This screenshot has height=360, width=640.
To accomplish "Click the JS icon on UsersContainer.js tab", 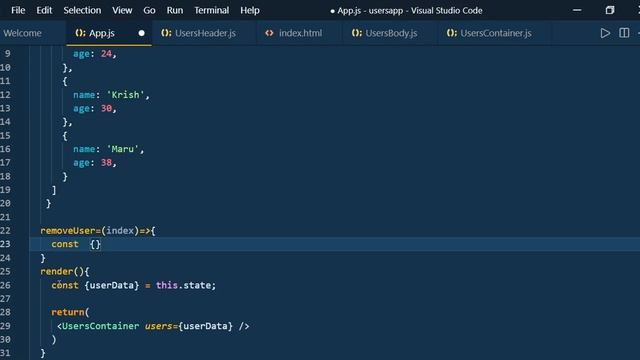I will 452,33.
